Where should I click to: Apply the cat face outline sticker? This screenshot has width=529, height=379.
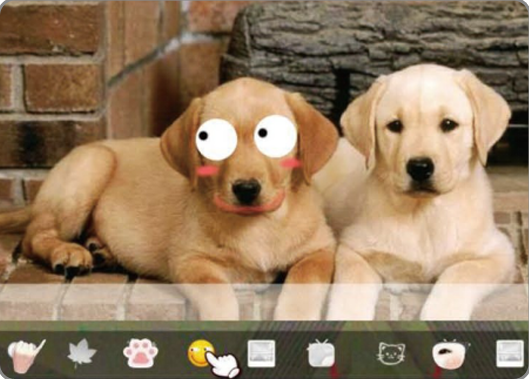pos(391,353)
